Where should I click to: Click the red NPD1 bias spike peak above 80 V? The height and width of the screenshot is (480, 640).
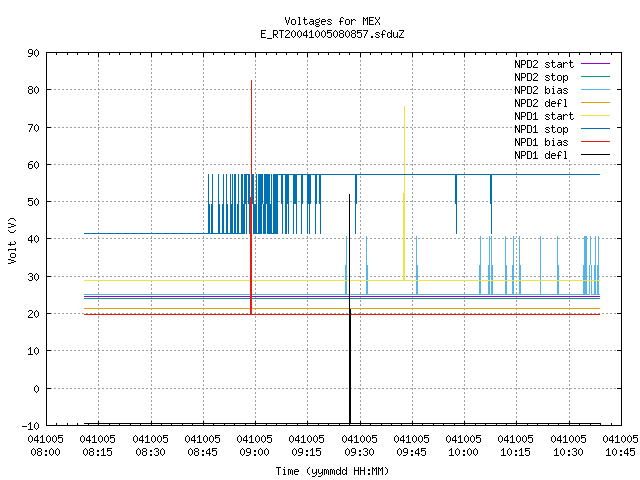pyautogui.click(x=251, y=81)
